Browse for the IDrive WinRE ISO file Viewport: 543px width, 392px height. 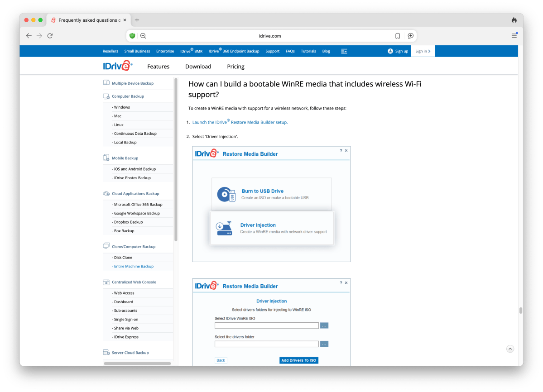[x=324, y=325]
